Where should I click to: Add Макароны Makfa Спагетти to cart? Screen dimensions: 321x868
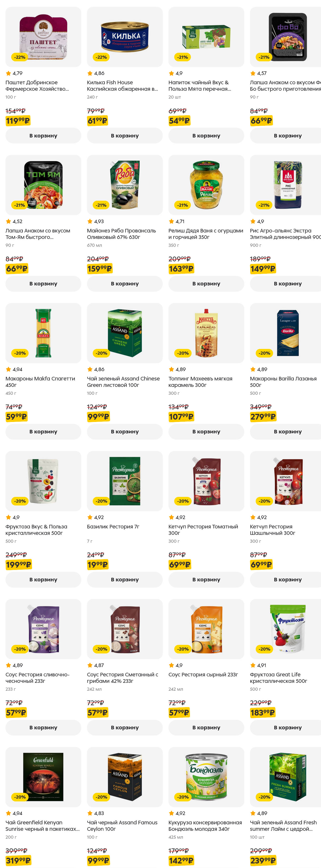[x=43, y=432]
